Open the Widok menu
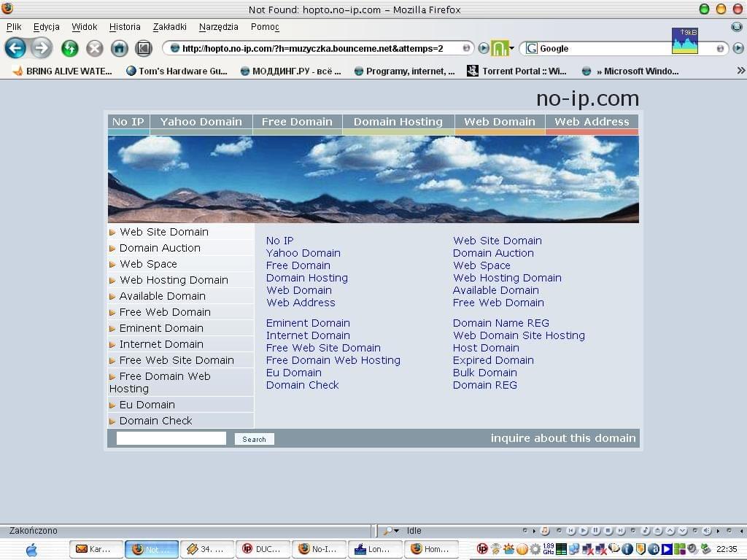This screenshot has width=747, height=560. point(85,27)
